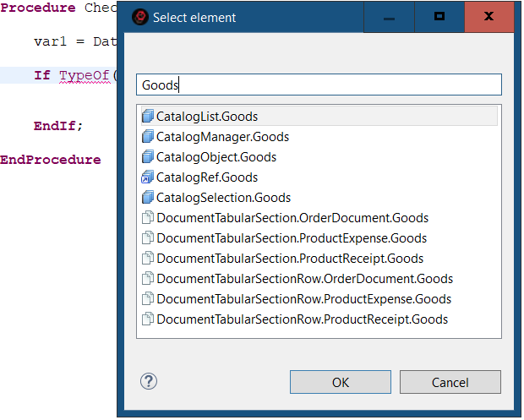Minimize the Select element dialog
This screenshot has height=420, width=524.
(x=389, y=17)
